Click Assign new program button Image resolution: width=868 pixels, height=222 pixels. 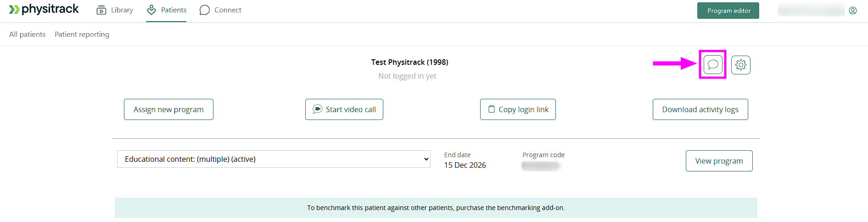click(168, 109)
